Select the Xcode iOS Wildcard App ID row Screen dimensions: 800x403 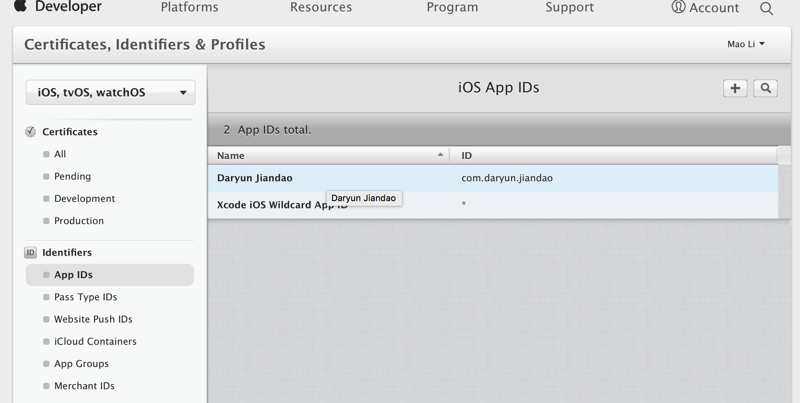click(493, 205)
